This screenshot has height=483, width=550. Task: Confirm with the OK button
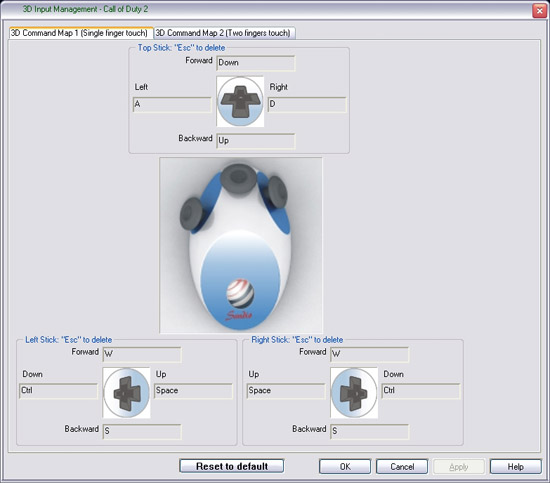tap(345, 467)
